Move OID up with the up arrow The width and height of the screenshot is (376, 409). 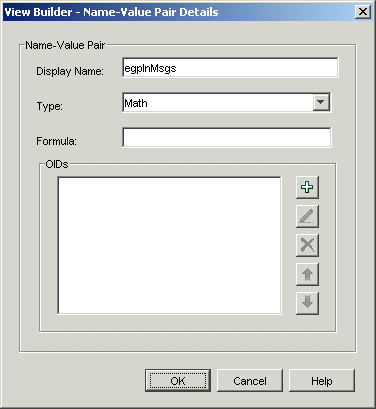(307, 274)
